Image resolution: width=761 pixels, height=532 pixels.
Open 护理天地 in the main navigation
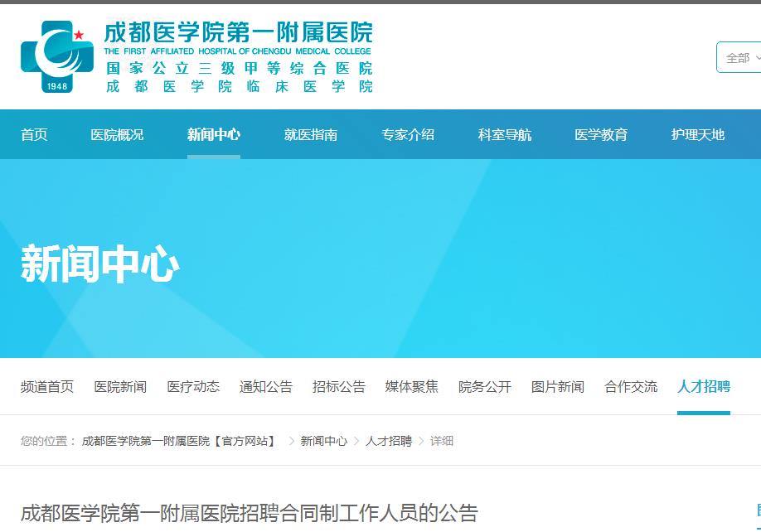tap(698, 134)
